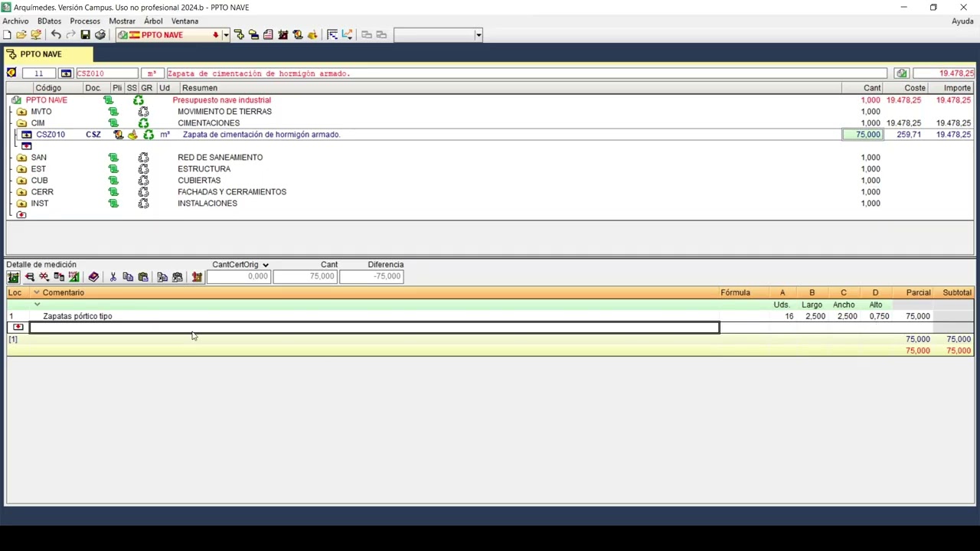The width and height of the screenshot is (980, 551).
Task: Open a file with the folder icon
Action: pyautogui.click(x=21, y=34)
